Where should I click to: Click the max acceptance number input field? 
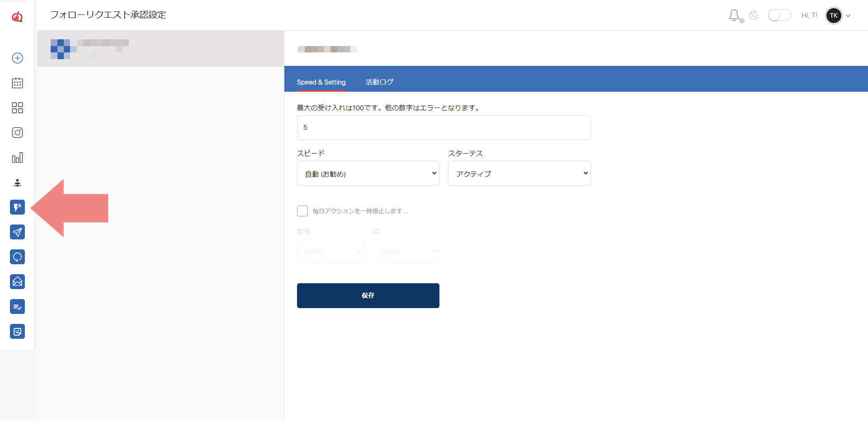pyautogui.click(x=443, y=127)
